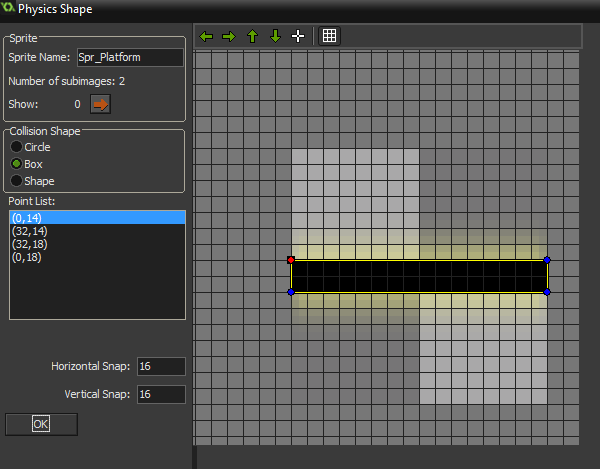Choose the Shape collision option

click(x=17, y=181)
